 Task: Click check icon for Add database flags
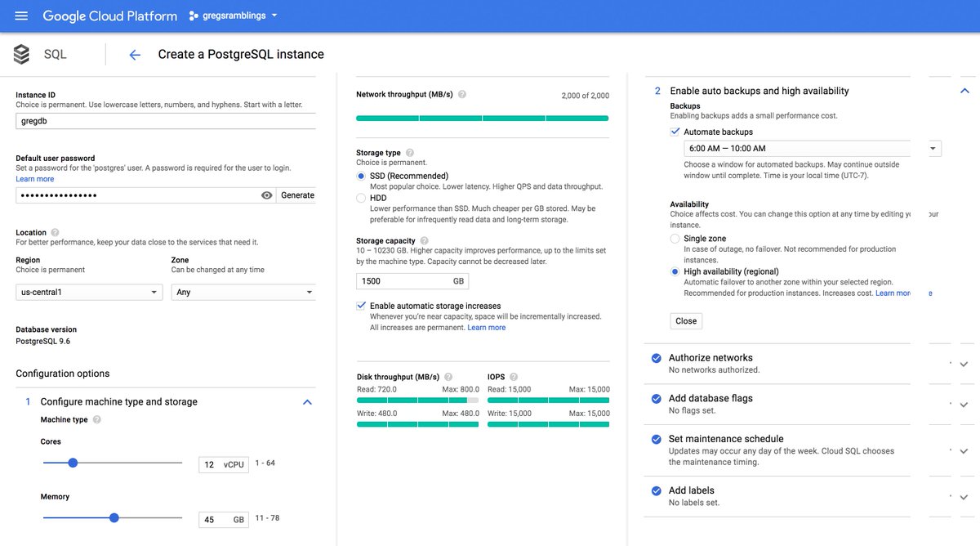[656, 399]
